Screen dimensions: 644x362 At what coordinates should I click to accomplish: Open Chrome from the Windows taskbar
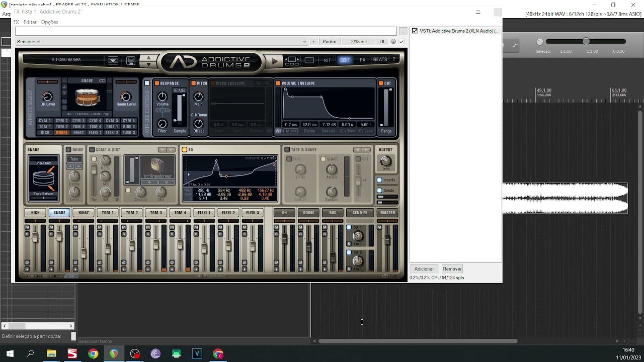click(x=93, y=354)
